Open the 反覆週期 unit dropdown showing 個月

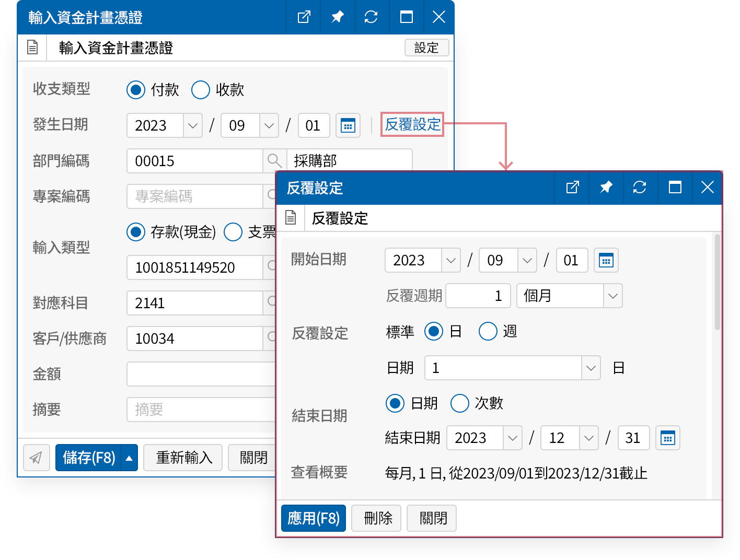(x=612, y=296)
